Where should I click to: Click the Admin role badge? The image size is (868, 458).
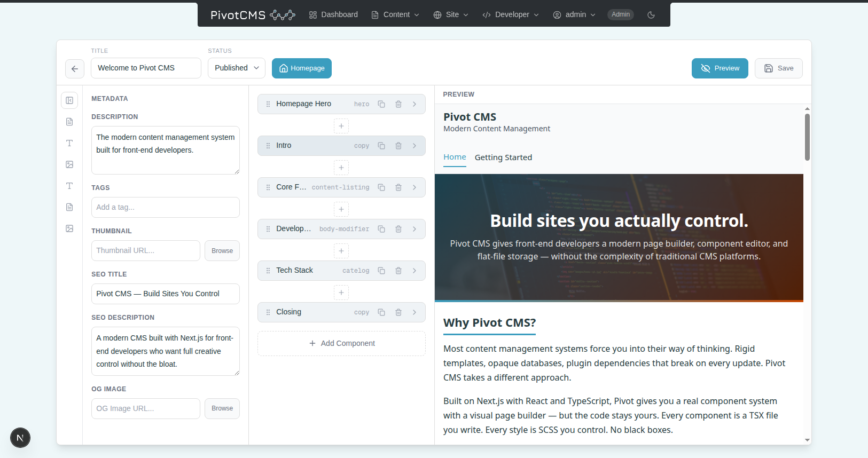(621, 15)
